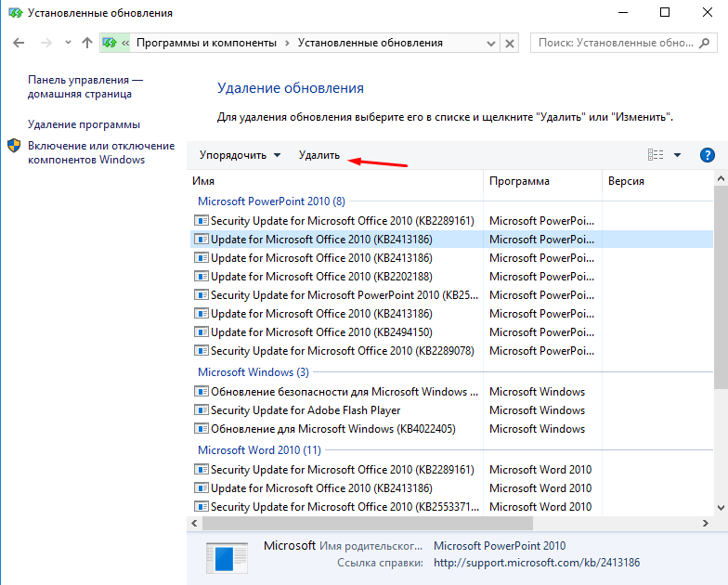This screenshot has width=728, height=585.
Task: Open the view options dropdown arrow
Action: point(678,155)
